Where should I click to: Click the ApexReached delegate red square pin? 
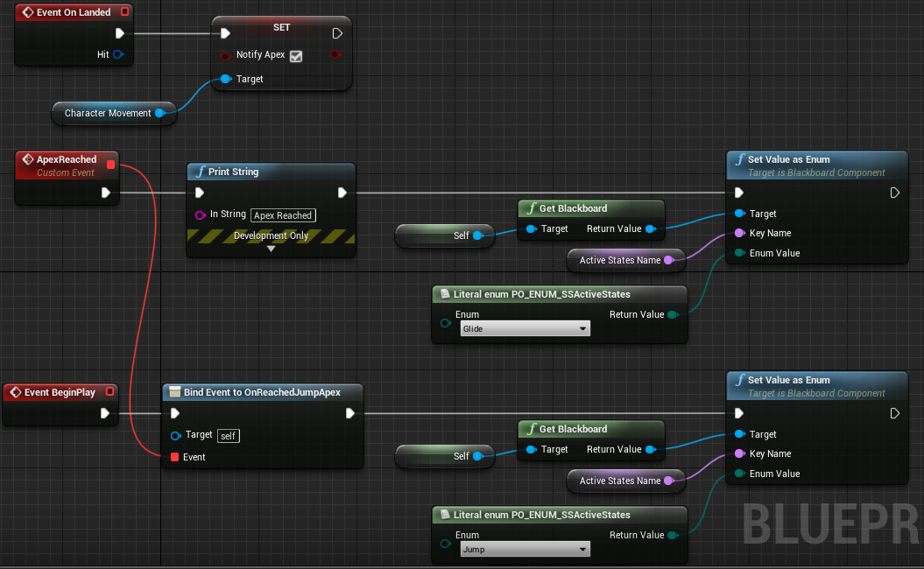point(110,165)
